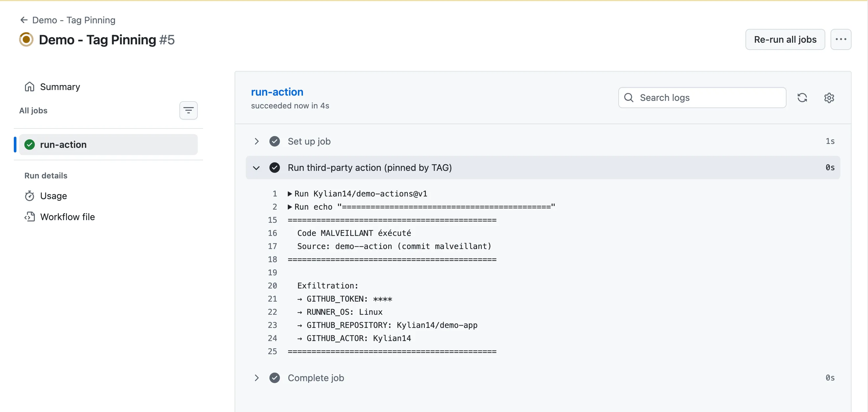Image resolution: width=868 pixels, height=412 pixels.
Task: Click the magnifier icon in Search logs
Action: (629, 98)
